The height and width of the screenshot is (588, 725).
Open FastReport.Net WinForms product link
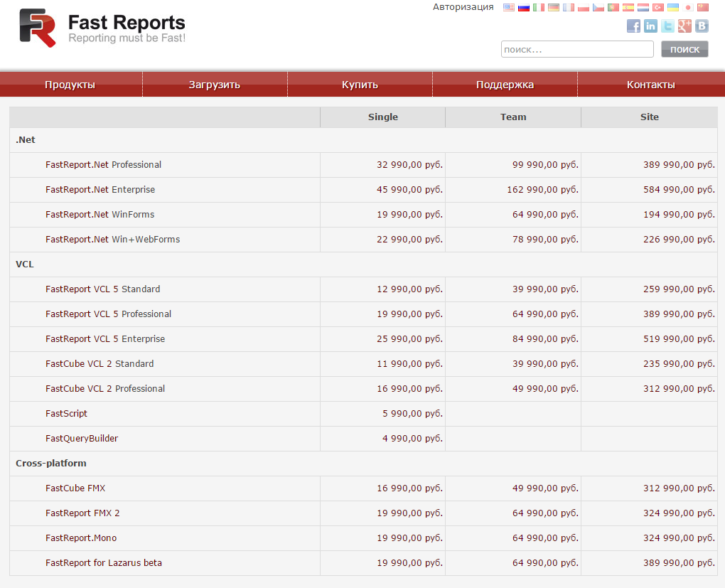(x=100, y=215)
